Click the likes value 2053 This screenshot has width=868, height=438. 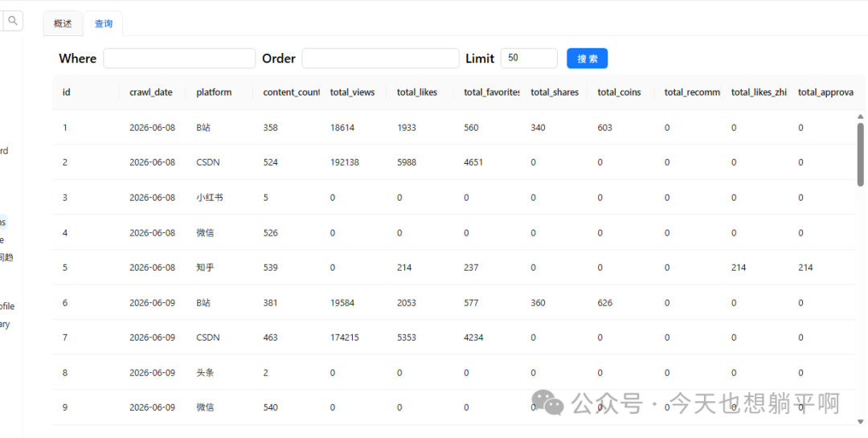pos(407,303)
